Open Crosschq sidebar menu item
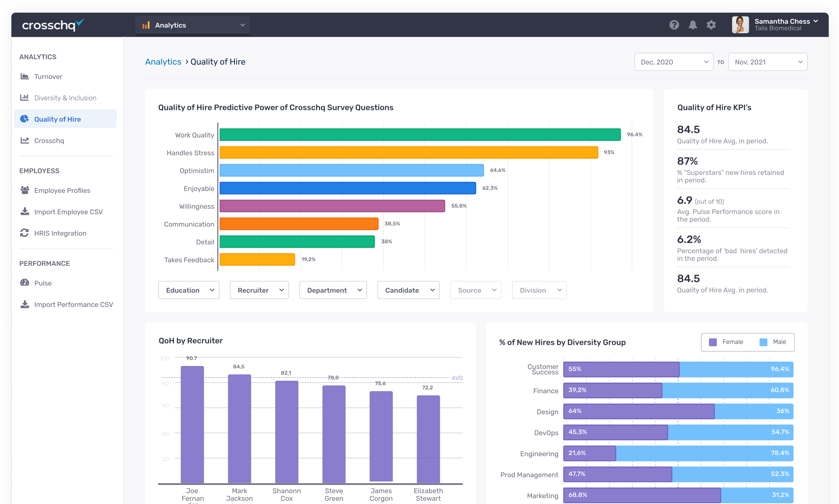Viewport: 839px width, 504px height. [49, 141]
